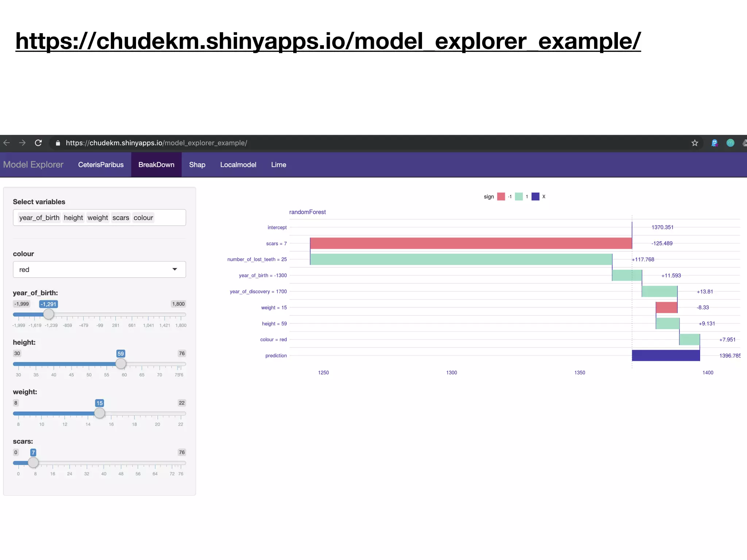Click the -125.489 contribution label
Viewport: 747px width, 560px height.
click(x=662, y=243)
